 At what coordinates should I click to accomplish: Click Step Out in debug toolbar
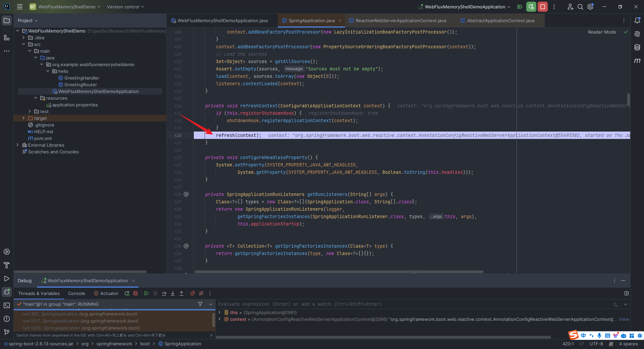(181, 293)
